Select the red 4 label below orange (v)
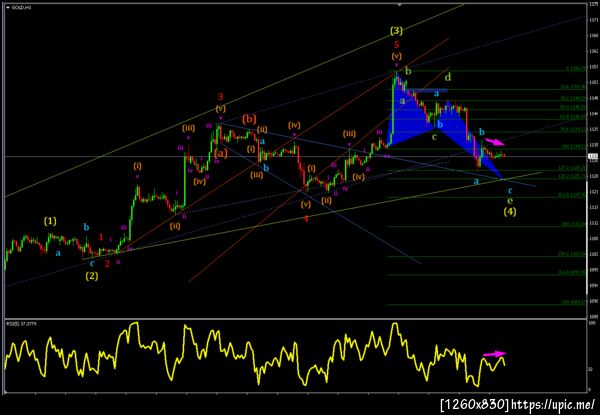Viewport: 600px width, 415px height. click(x=306, y=218)
